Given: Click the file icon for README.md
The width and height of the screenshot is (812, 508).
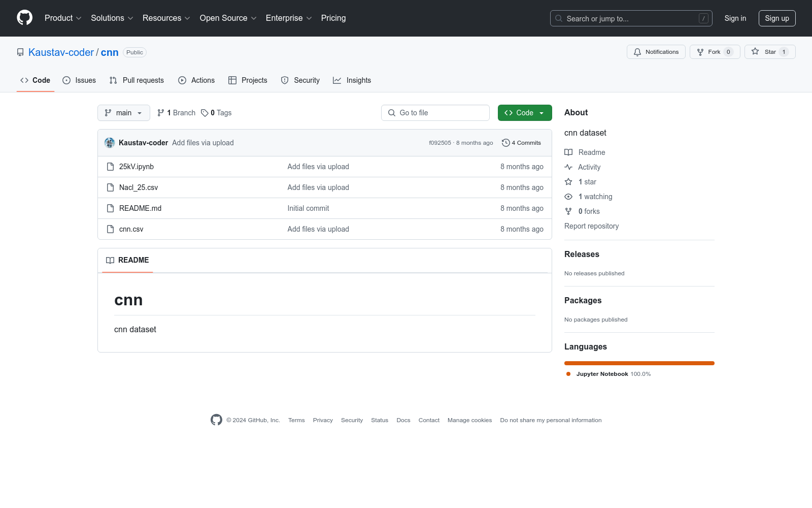Looking at the screenshot, I should click(110, 208).
